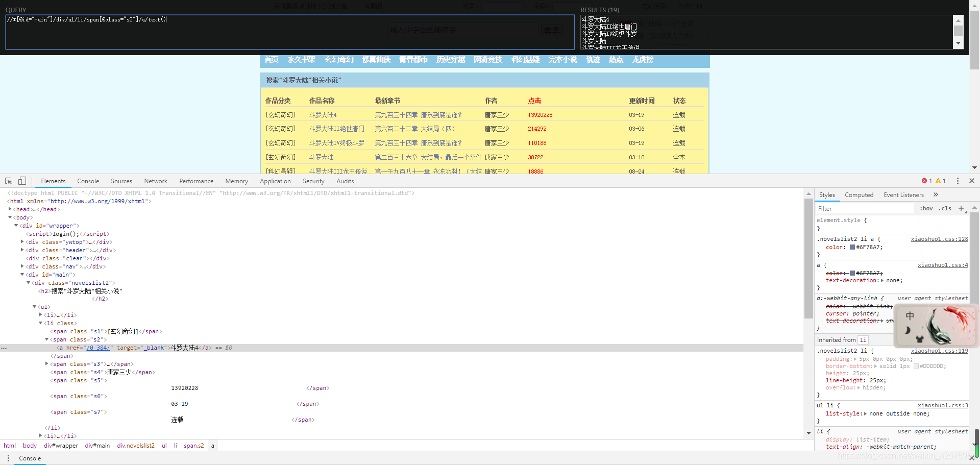Image resolution: width=980 pixels, height=465 pixels.
Task: Open xiaoshuo1.css:128 source link
Action: coord(939,239)
